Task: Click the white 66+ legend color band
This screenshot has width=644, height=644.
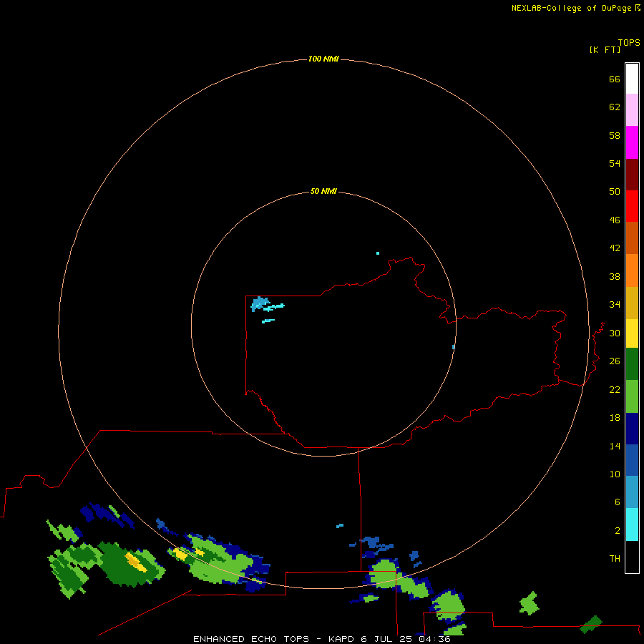Action: tap(632, 79)
